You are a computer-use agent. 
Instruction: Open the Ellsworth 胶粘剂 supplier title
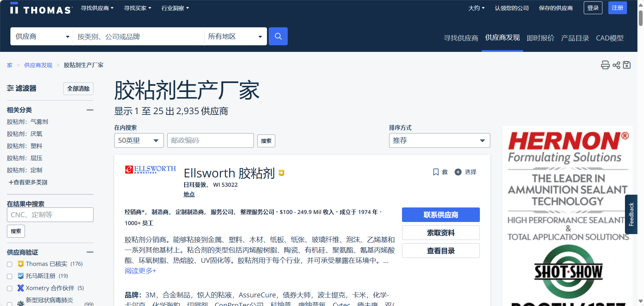click(229, 173)
